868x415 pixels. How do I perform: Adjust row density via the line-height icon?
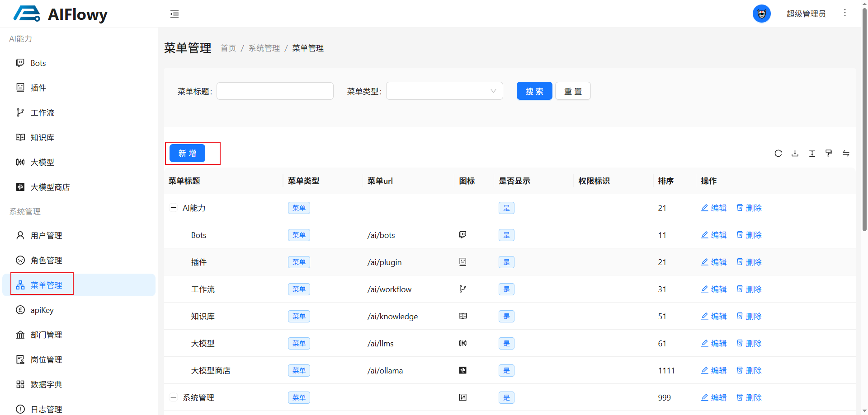(812, 154)
